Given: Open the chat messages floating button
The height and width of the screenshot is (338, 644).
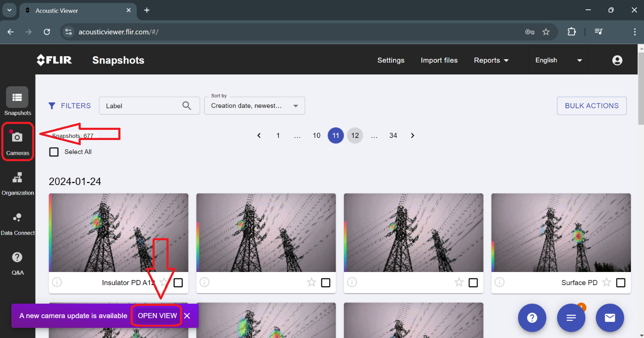Looking at the screenshot, I should coord(571,318).
